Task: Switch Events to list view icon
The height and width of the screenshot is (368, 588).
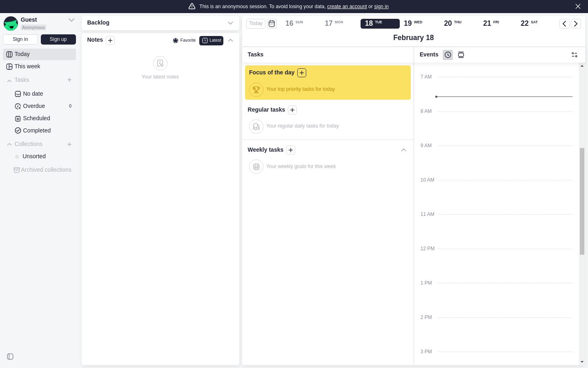Action: [x=461, y=55]
